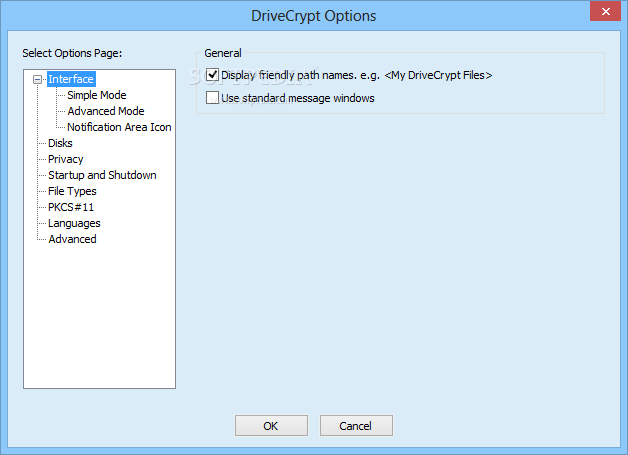The image size is (628, 455).
Task: Confirm settings with the OK button
Action: pos(271,425)
